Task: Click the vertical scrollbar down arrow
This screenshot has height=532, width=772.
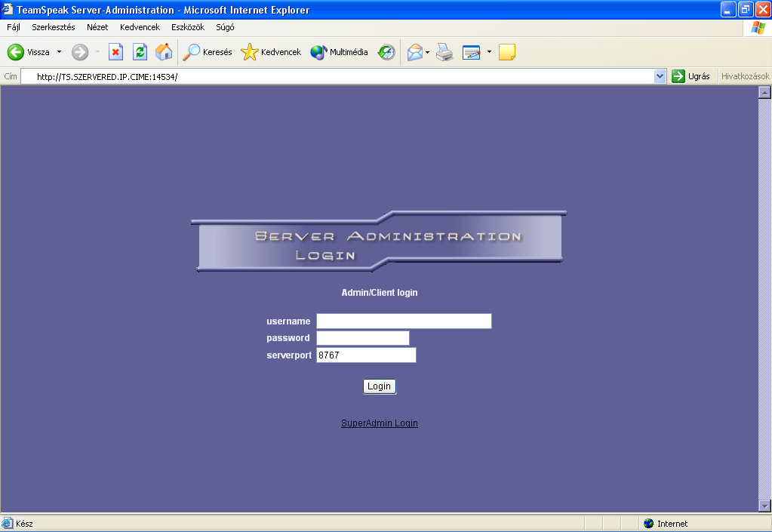Action: point(764,506)
